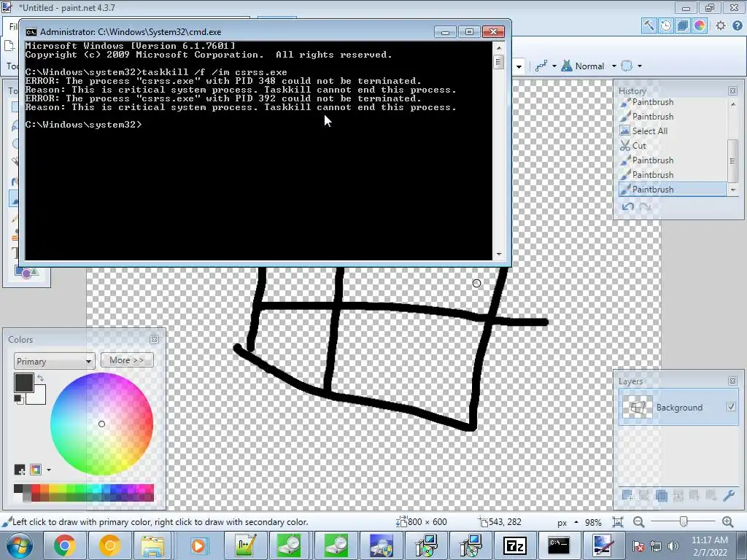Click the primary color swatch
This screenshot has height=560, width=747.
click(x=24, y=382)
